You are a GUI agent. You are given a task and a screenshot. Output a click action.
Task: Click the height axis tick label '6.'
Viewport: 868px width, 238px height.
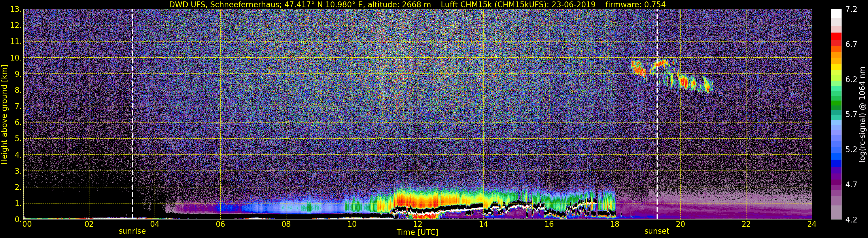coord(18,123)
